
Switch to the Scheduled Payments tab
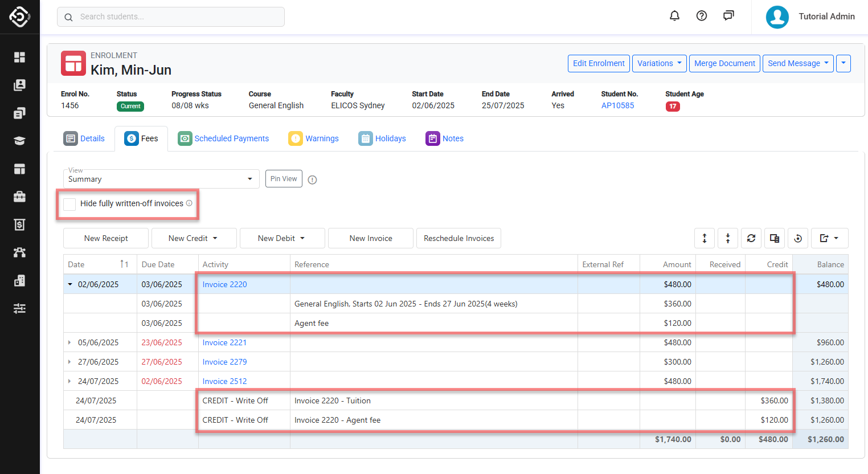223,138
